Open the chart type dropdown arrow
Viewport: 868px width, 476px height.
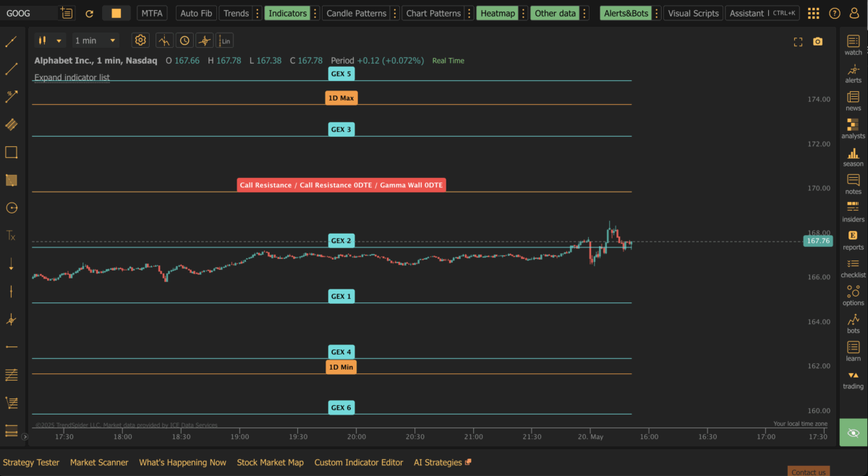pos(59,41)
